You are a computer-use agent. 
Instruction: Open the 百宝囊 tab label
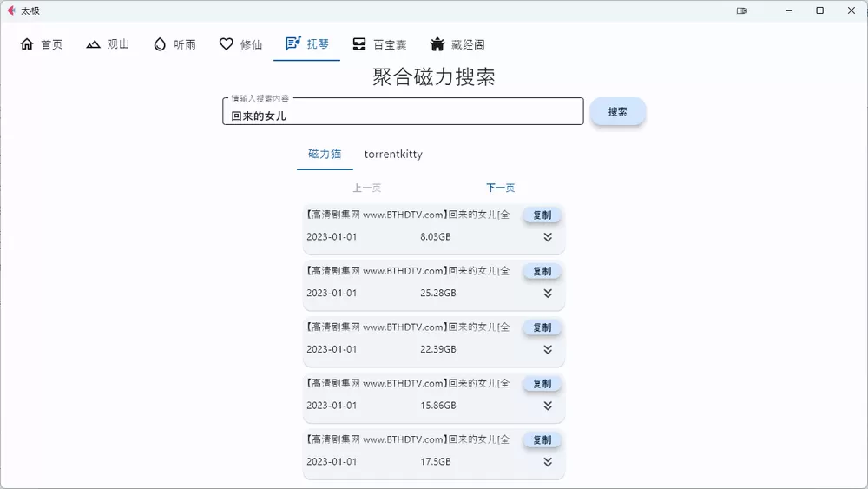click(390, 44)
